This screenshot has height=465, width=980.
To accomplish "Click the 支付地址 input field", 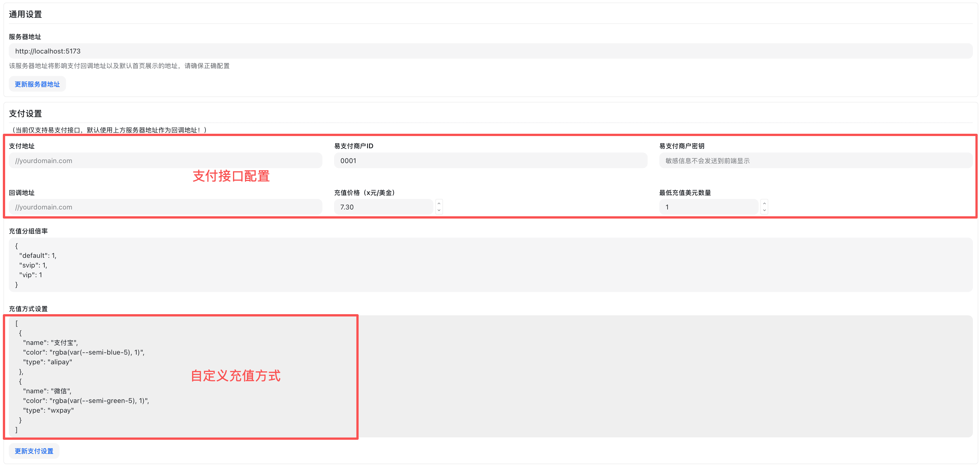I will tap(166, 160).
